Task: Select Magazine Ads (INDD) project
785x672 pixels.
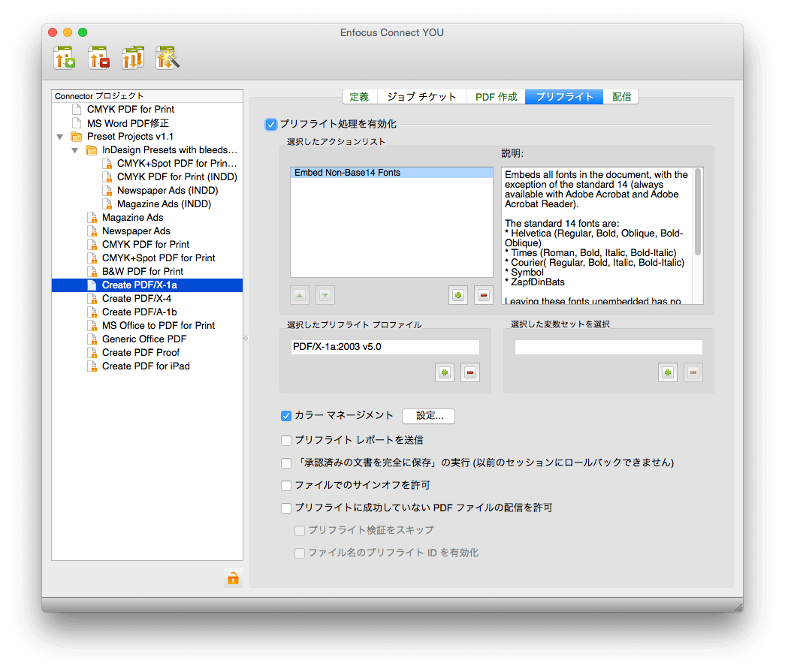Action: [165, 203]
